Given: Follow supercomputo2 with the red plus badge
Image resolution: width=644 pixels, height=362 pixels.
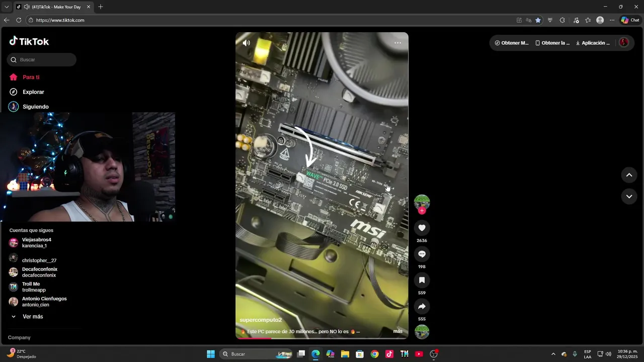Looking at the screenshot, I should coord(422,211).
